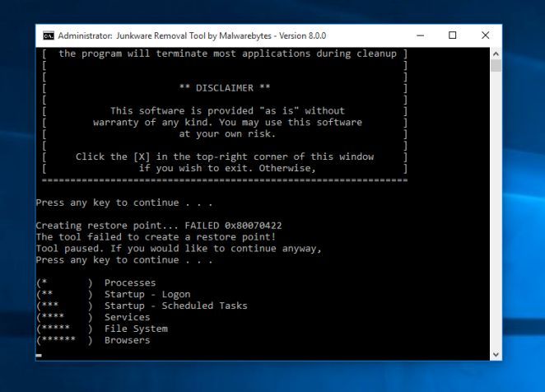545x392 pixels.
Task: Click the text 'at your own risk.'
Action: [227, 134]
